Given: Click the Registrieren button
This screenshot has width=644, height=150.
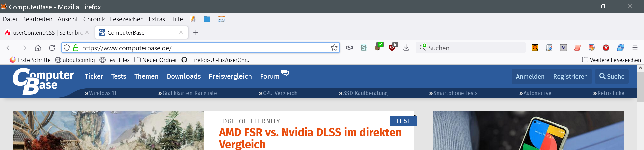Looking at the screenshot, I should (x=570, y=76).
